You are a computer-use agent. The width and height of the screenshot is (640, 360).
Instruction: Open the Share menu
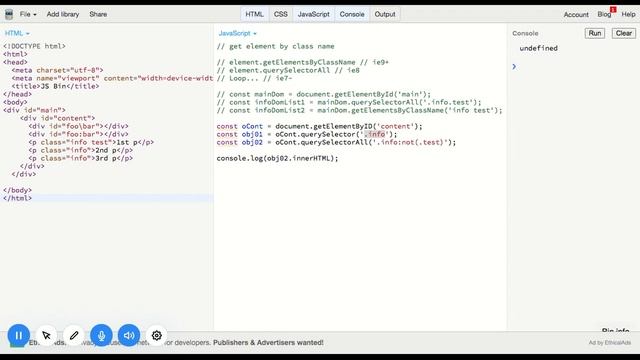tap(98, 14)
